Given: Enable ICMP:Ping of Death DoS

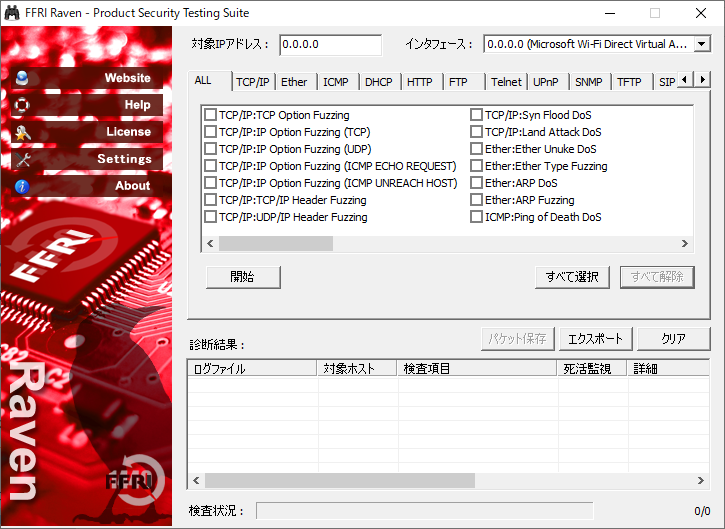Looking at the screenshot, I should 476,217.
